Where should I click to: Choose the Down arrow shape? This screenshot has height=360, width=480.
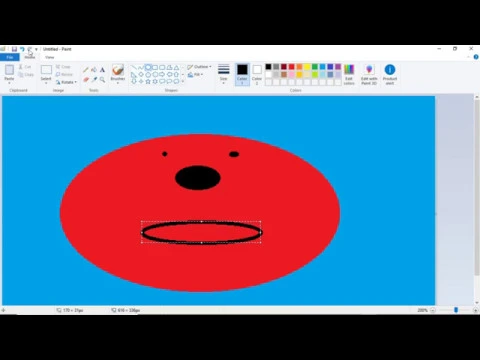[134, 81]
